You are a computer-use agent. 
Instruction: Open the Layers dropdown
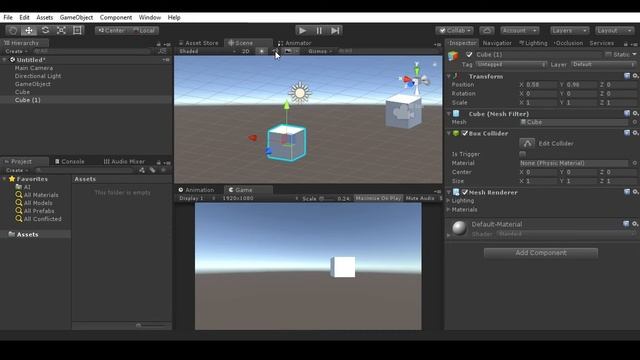569,31
